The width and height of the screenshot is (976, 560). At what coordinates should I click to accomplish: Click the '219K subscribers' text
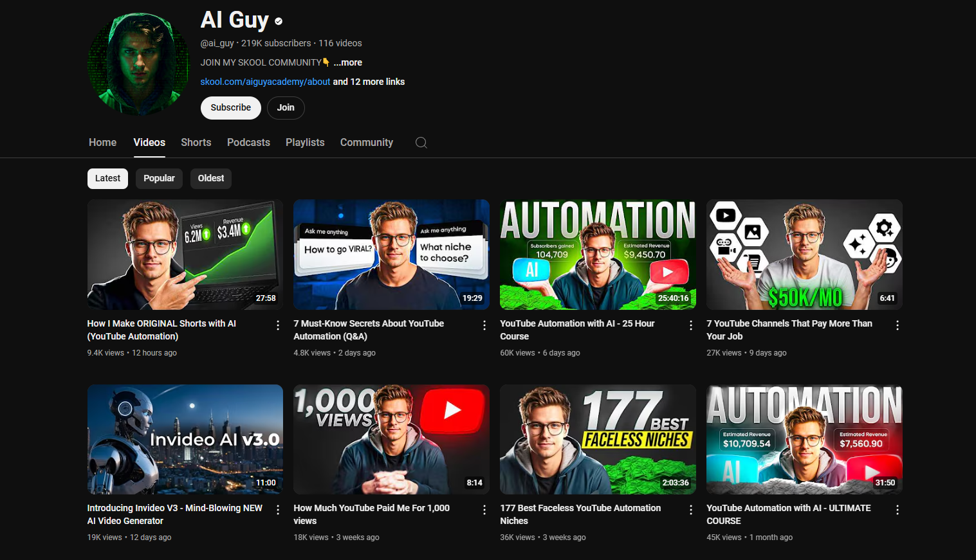(x=276, y=43)
